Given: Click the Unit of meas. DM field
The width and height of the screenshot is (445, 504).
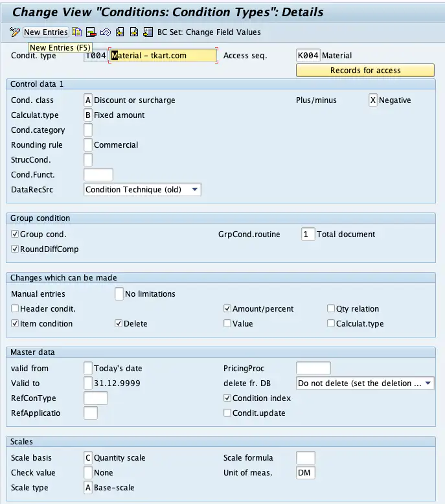Looking at the screenshot, I should 306,472.
